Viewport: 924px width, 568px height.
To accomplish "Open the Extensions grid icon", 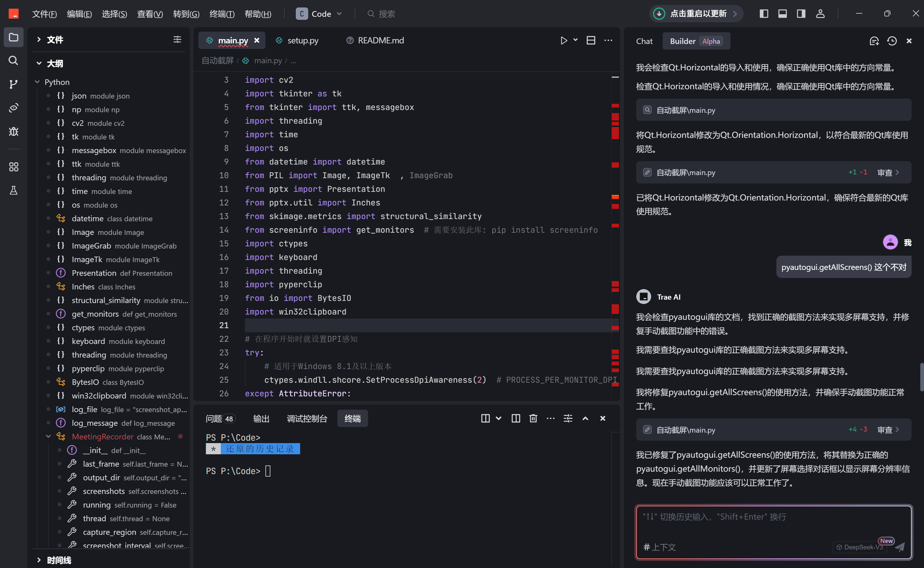I will coord(13,167).
